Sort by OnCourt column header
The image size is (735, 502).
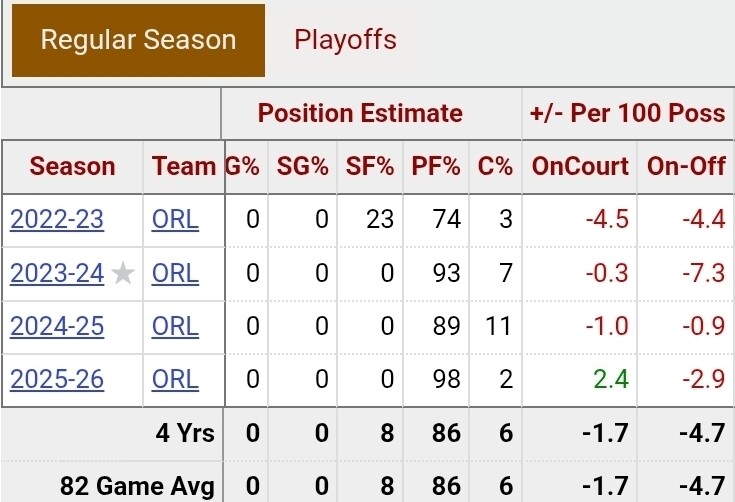pyautogui.click(x=580, y=167)
